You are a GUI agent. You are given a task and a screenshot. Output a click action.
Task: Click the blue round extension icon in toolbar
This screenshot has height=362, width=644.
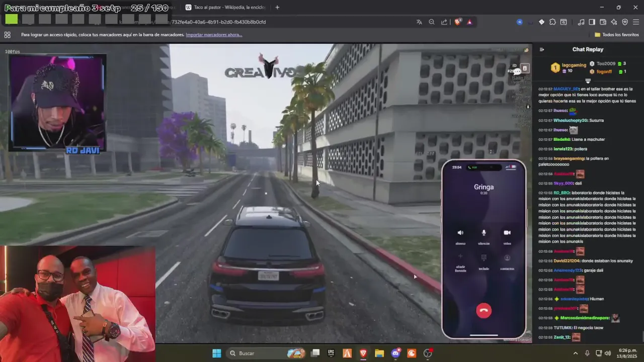[519, 22]
